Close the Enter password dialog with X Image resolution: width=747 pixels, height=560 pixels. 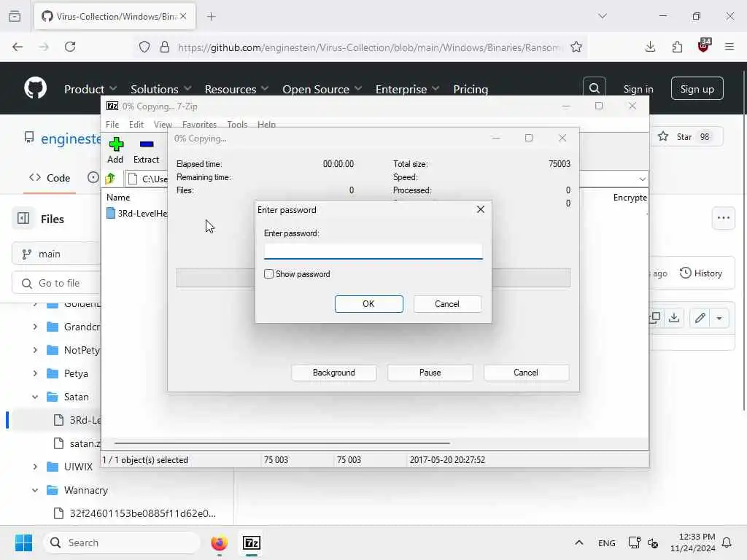click(480, 209)
